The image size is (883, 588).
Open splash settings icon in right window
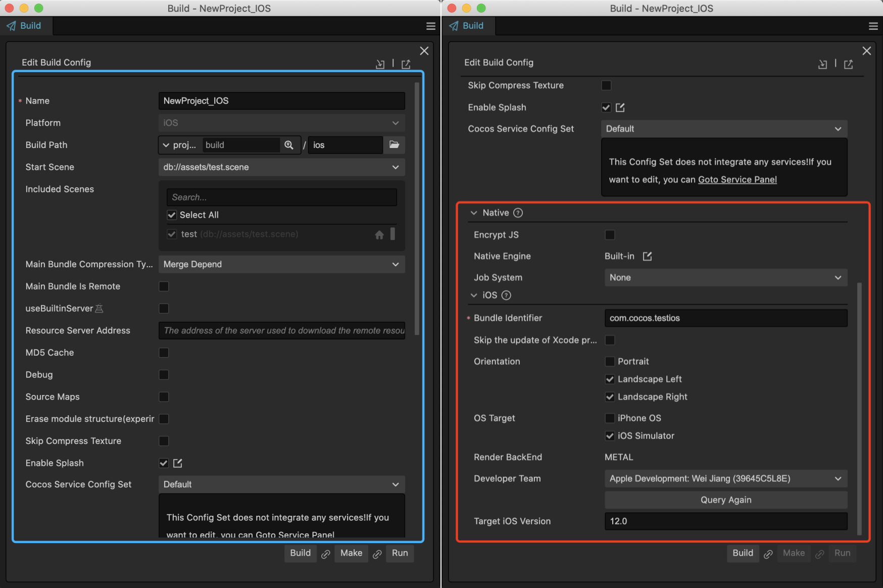point(620,107)
